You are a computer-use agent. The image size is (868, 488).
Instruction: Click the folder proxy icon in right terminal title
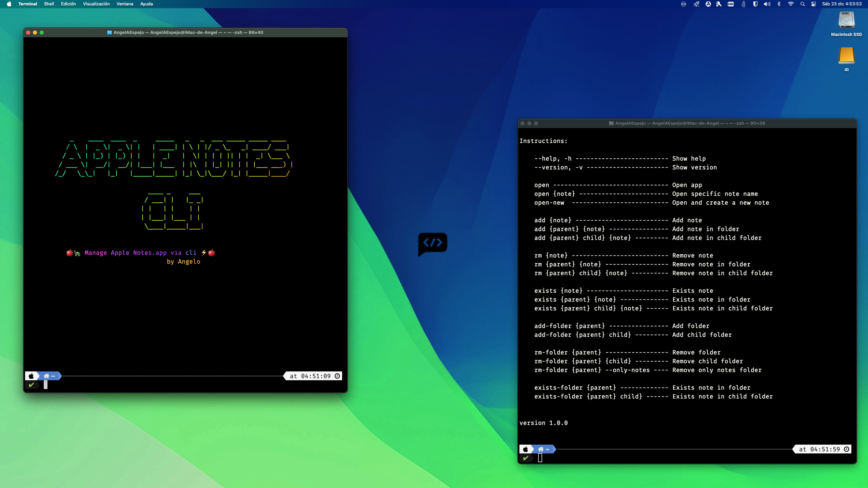611,123
